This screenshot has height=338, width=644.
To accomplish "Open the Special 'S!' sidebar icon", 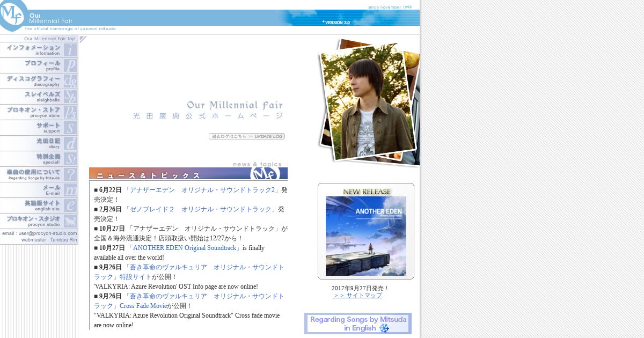I will coord(70,159).
